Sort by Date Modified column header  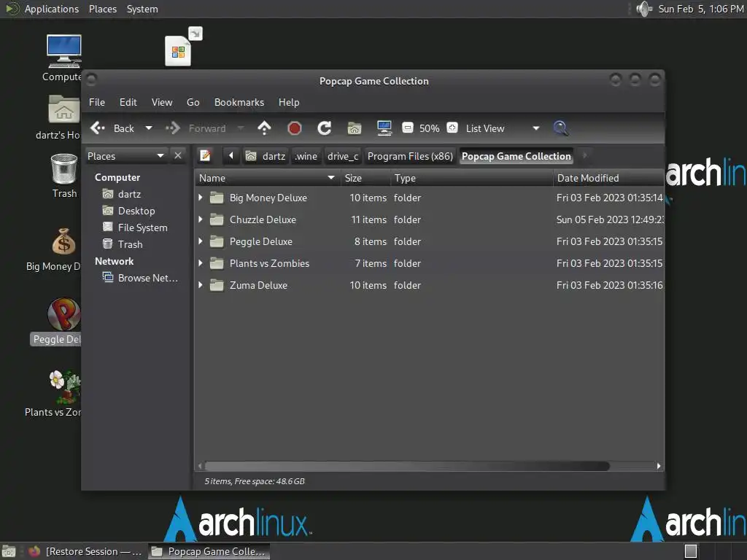pos(609,178)
